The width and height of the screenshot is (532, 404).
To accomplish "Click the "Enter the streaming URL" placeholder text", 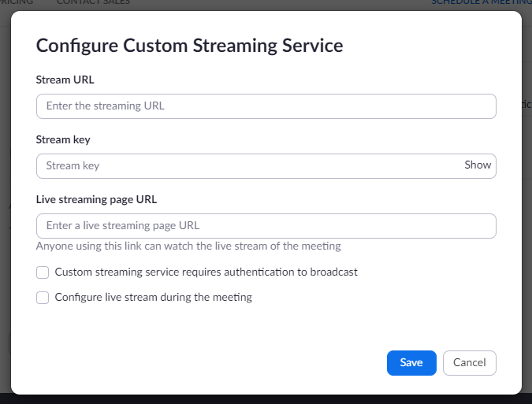I will [105, 106].
